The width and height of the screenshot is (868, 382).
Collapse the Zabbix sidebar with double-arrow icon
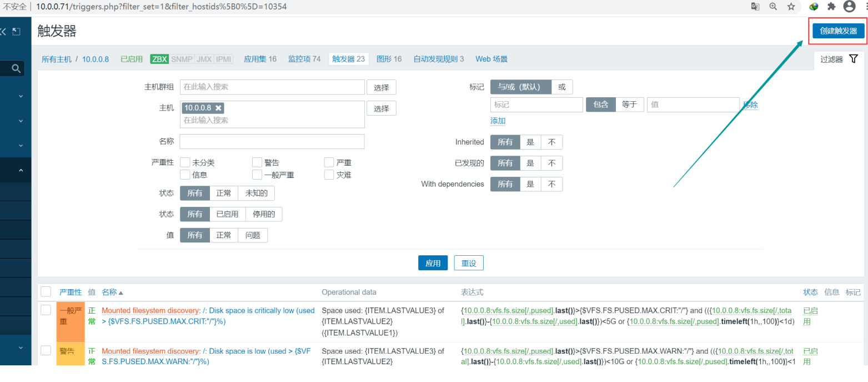[x=3, y=32]
